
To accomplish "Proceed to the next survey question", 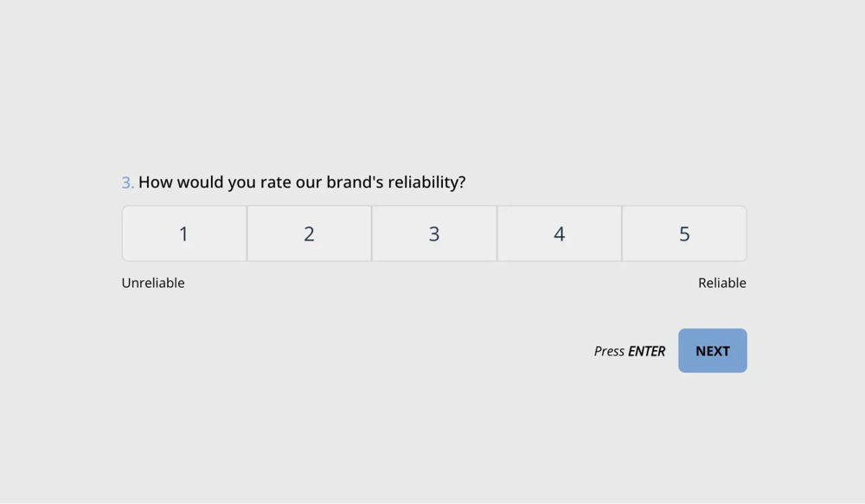I will click(712, 351).
